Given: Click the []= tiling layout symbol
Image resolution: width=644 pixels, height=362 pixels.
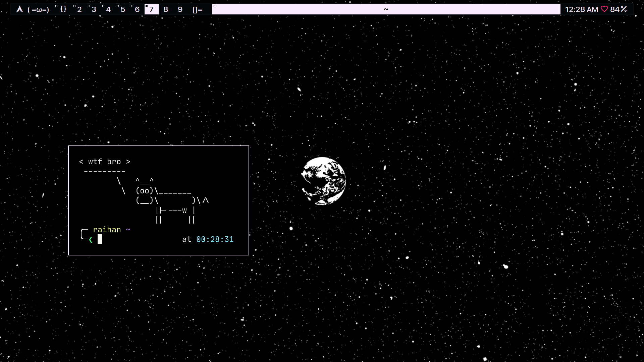Looking at the screenshot, I should [197, 9].
